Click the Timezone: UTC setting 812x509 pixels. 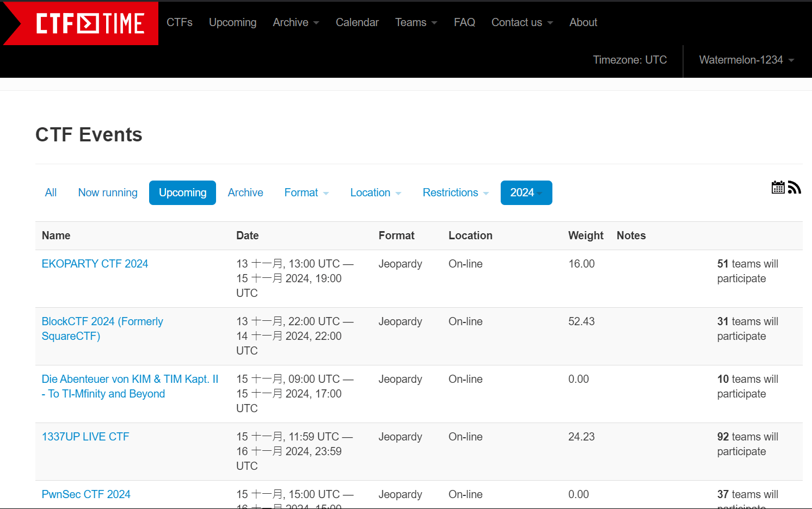coord(630,60)
